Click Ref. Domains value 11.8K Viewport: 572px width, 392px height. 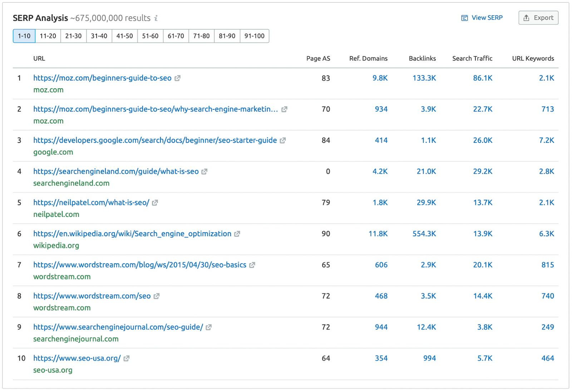(378, 233)
